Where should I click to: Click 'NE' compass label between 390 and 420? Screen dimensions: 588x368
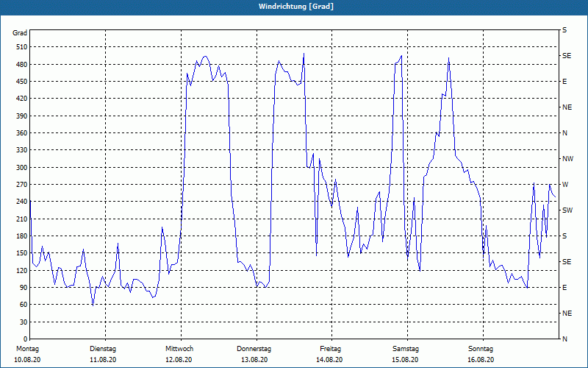coord(567,107)
